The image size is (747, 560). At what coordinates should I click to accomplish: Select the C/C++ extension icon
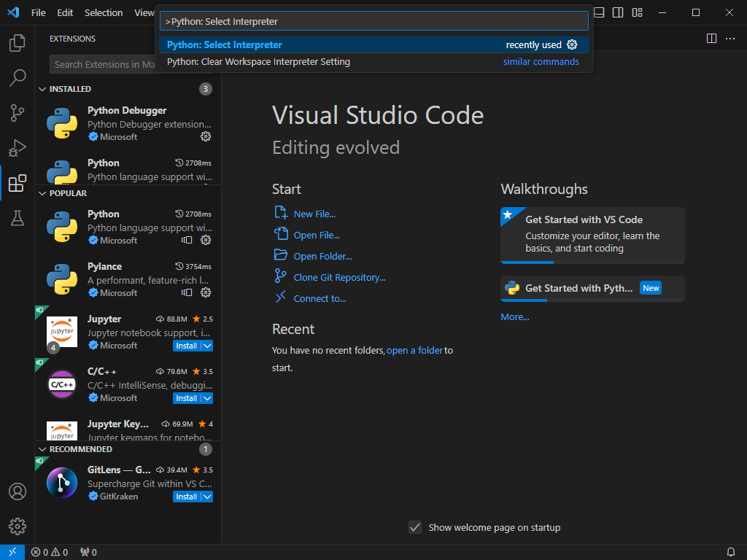click(x=62, y=384)
